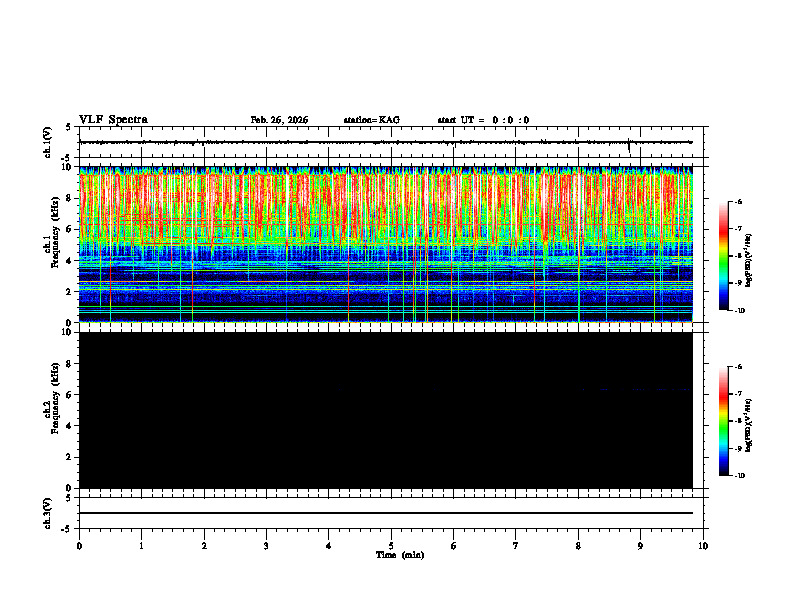
Task: Click the ch.1 voltage waveform trace
Action: [385, 142]
